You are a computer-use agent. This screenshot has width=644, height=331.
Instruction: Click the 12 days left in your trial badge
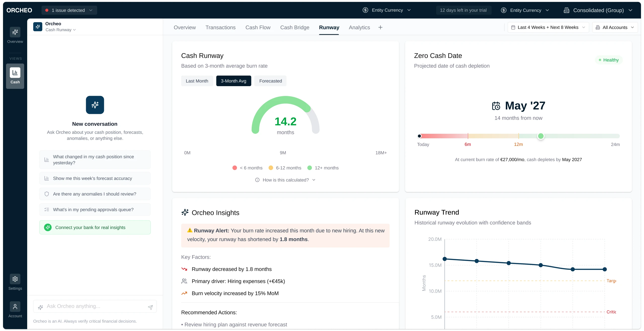click(x=463, y=10)
